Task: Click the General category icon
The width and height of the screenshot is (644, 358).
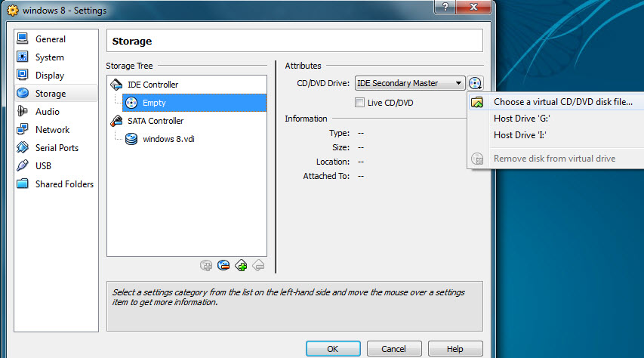Action: (23, 39)
